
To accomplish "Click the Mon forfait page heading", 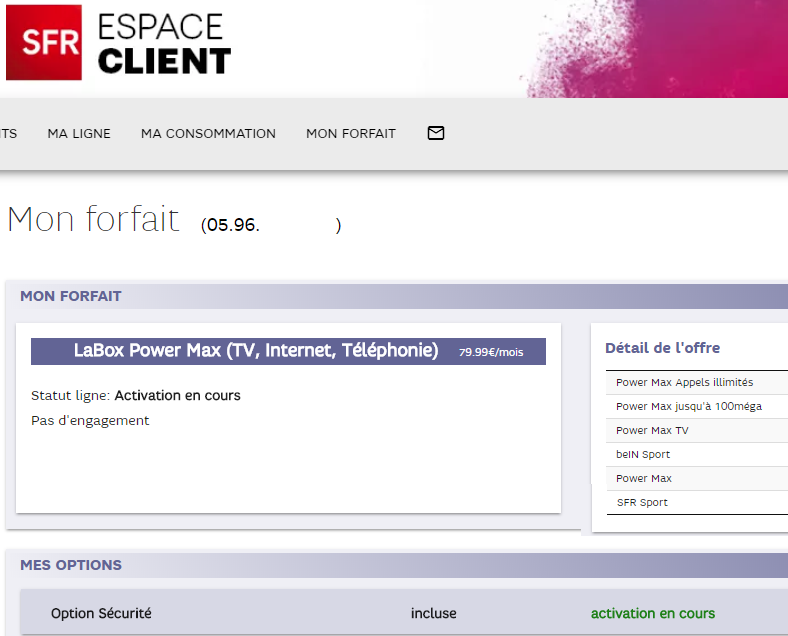I will pyautogui.click(x=93, y=220).
